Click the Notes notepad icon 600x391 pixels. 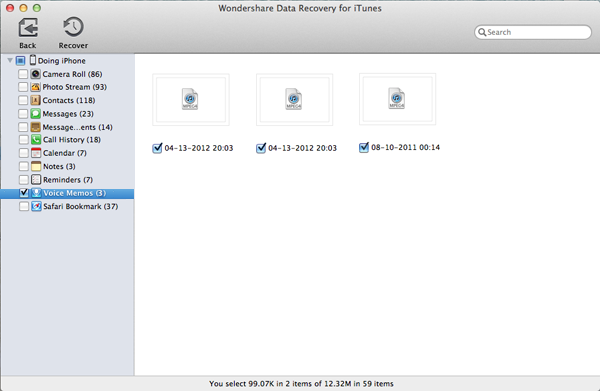pyautogui.click(x=36, y=166)
